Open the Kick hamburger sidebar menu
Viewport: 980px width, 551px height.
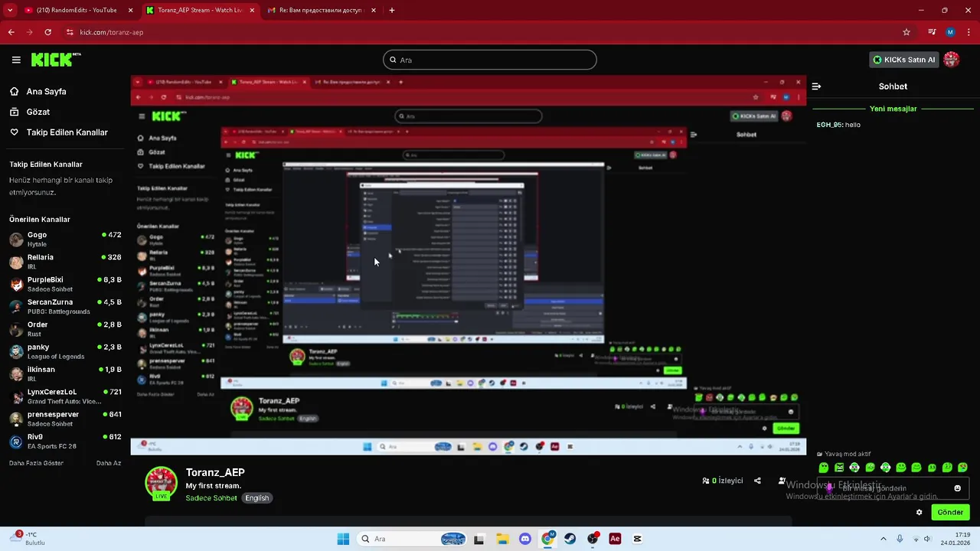click(x=16, y=60)
